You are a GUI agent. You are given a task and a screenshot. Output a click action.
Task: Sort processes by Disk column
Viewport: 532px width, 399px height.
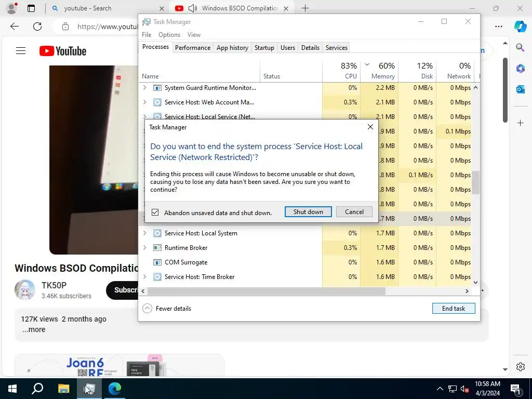point(417,71)
